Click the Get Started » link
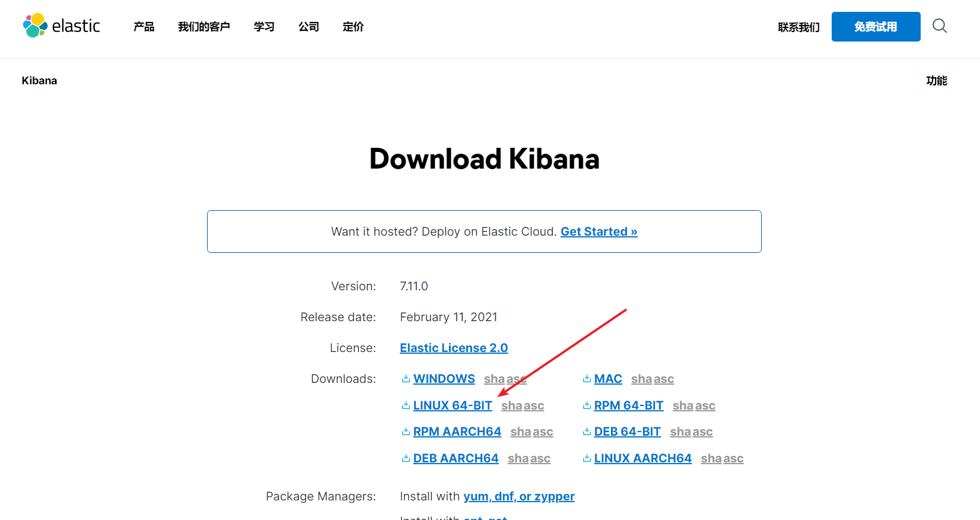Viewport: 980px width, 520px height. click(599, 232)
